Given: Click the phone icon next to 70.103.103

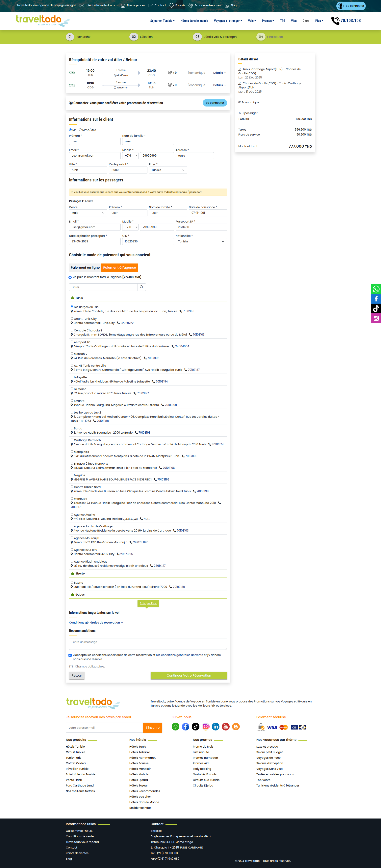Looking at the screenshot, I should point(335,20).
